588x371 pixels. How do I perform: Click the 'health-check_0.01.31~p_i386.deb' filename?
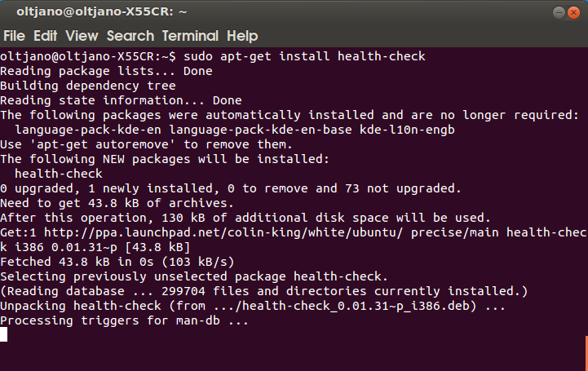[356, 306]
